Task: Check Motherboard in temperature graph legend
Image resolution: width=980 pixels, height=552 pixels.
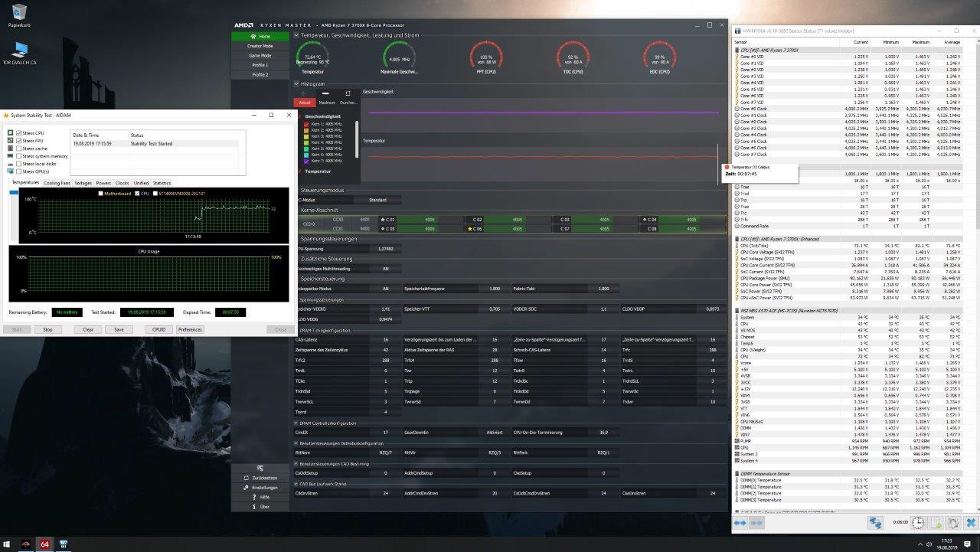Action: coord(101,194)
